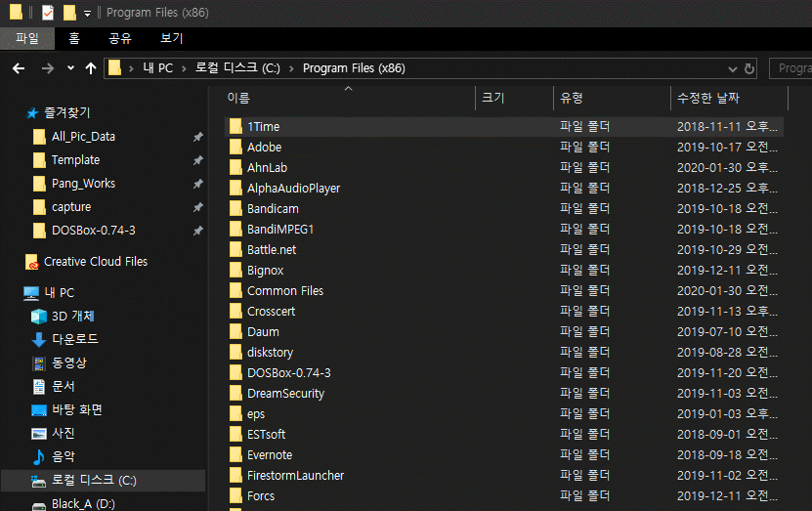The image size is (812, 511).
Task: Expand the chevron after 로컬 디스크 (C:) breadcrumb
Action: coord(291,68)
